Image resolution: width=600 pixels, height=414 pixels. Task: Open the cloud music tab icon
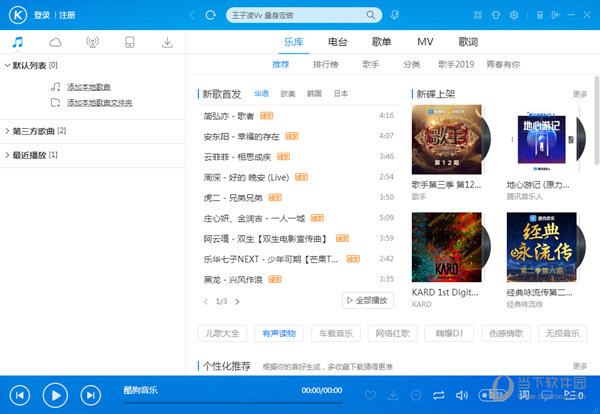(x=55, y=42)
